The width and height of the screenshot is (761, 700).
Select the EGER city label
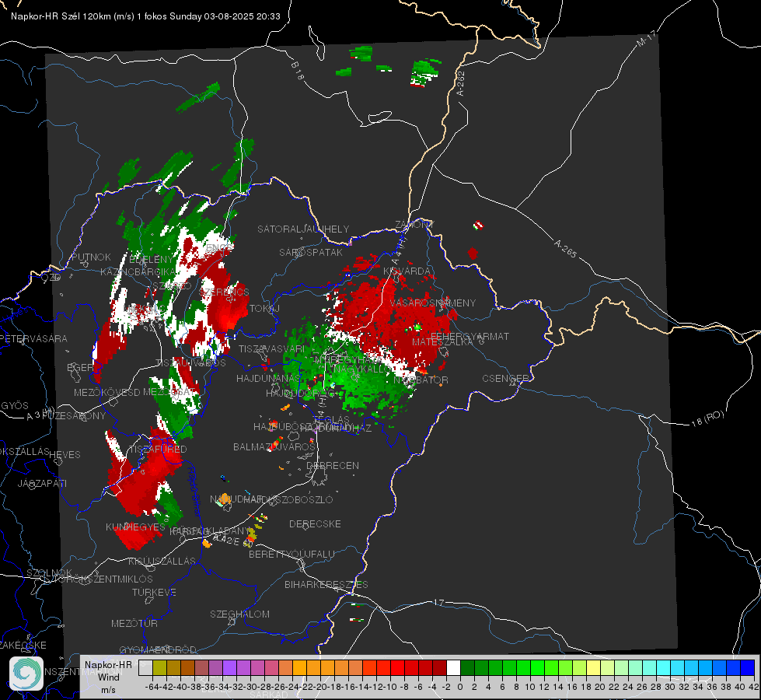click(x=79, y=367)
